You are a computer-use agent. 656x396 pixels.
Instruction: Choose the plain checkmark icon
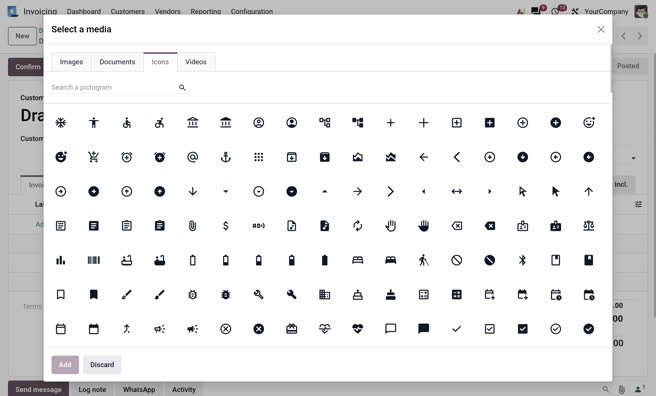(456, 329)
